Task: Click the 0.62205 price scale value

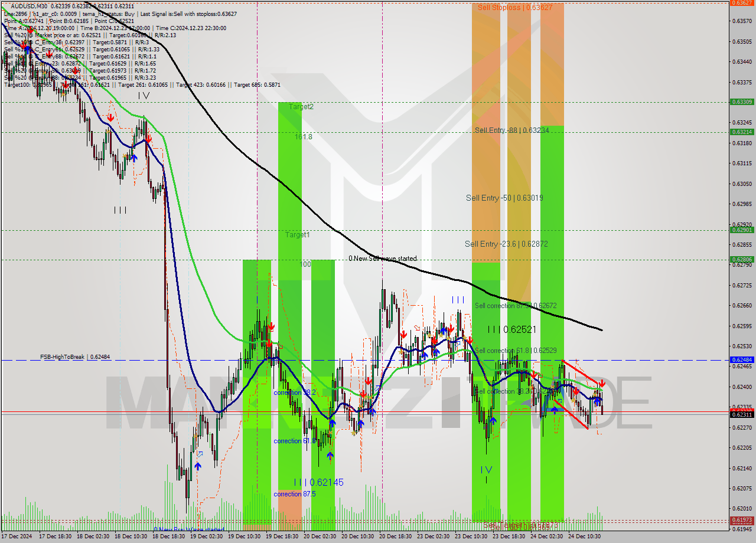Action: tap(741, 448)
